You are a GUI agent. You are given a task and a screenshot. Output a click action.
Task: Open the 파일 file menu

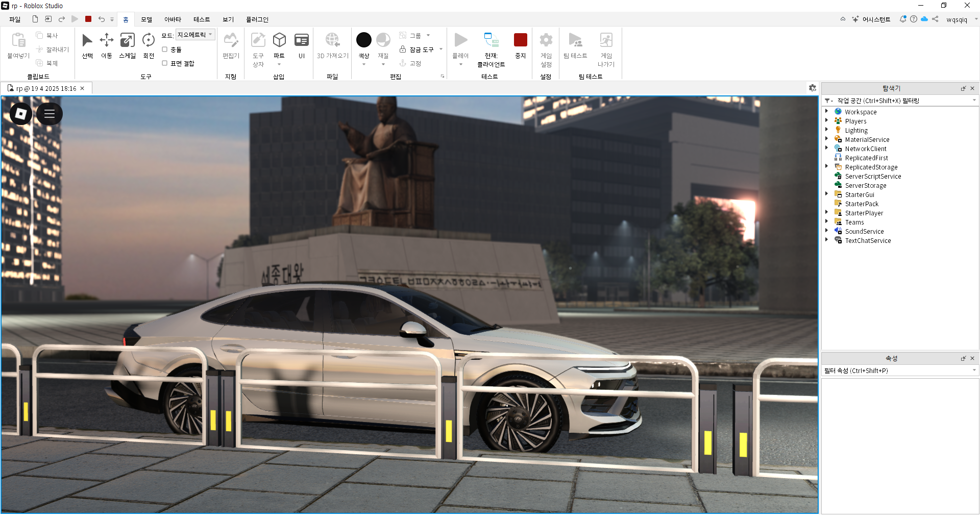click(x=15, y=19)
